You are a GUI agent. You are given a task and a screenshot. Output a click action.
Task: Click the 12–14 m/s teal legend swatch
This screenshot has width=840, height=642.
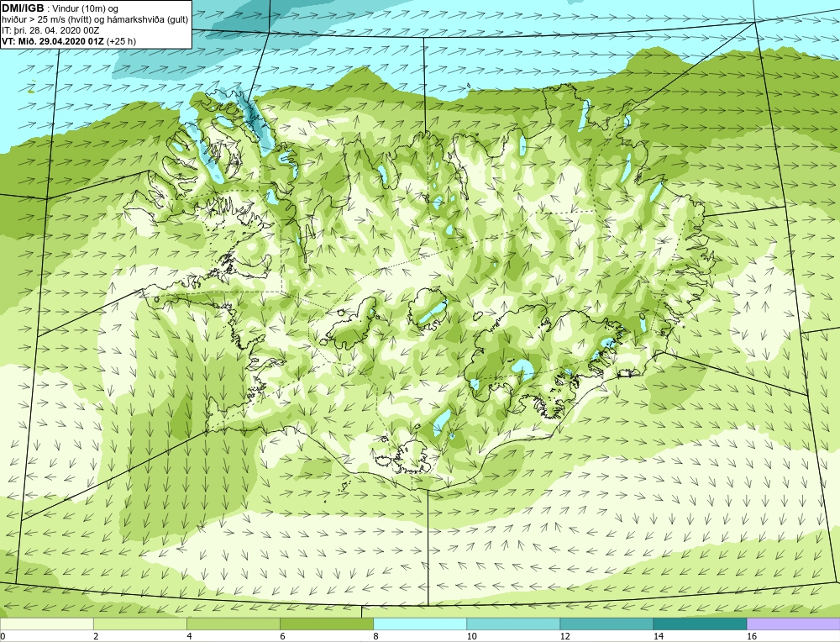[x=606, y=624]
